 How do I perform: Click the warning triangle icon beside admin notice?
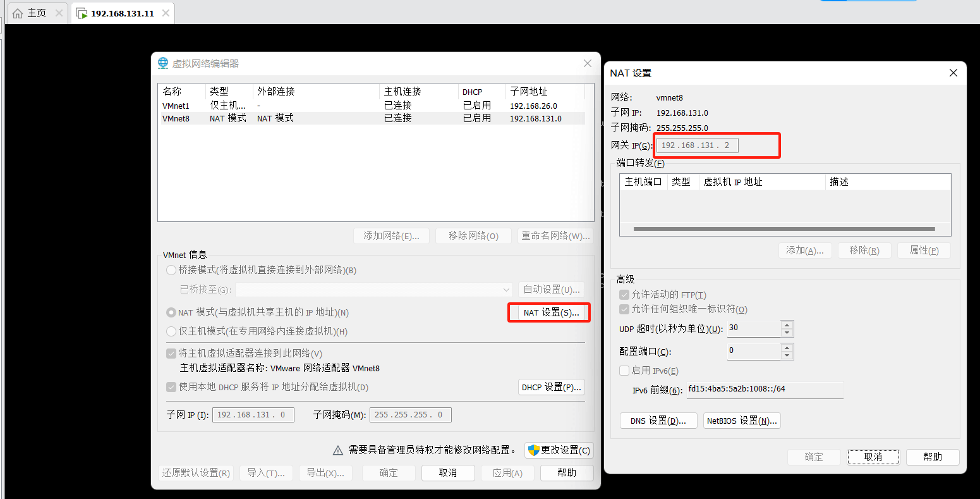[x=338, y=450]
